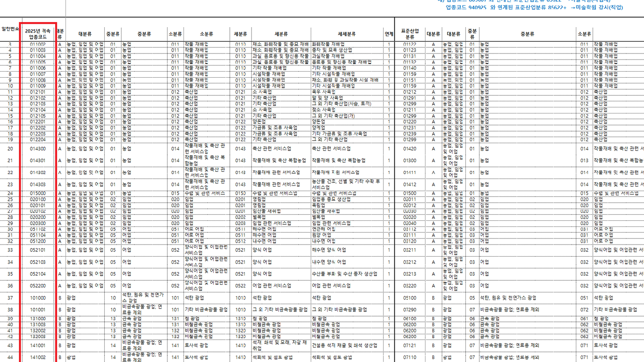This screenshot has width=644, height=362.
Task: Select industry code cell 141002
Action: click(38, 358)
